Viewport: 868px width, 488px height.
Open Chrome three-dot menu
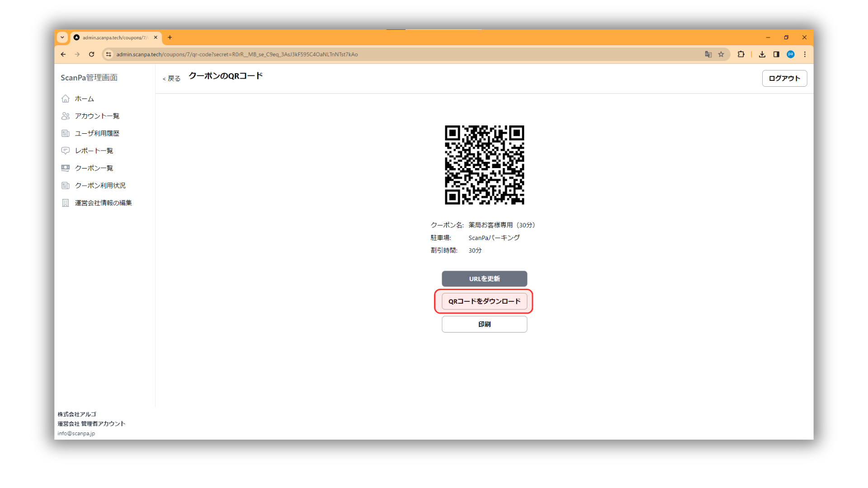point(805,54)
